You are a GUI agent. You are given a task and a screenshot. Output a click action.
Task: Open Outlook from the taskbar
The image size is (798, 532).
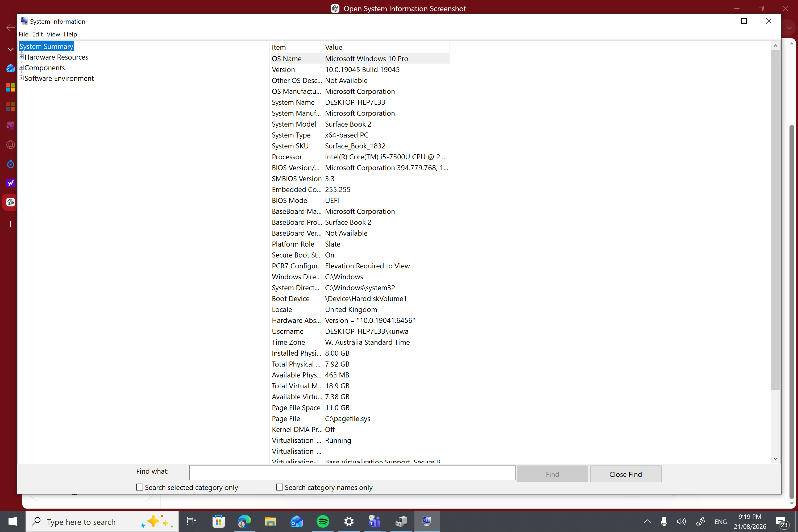tap(297, 521)
